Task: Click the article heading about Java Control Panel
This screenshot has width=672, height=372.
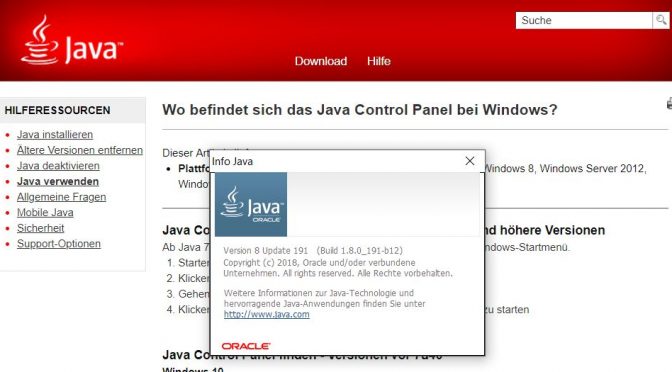Action: (x=360, y=110)
